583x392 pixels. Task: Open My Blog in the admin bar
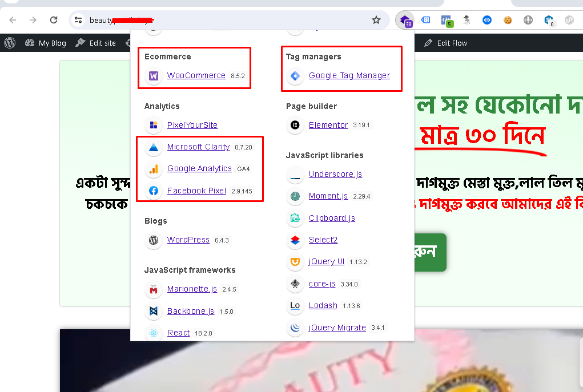click(46, 43)
